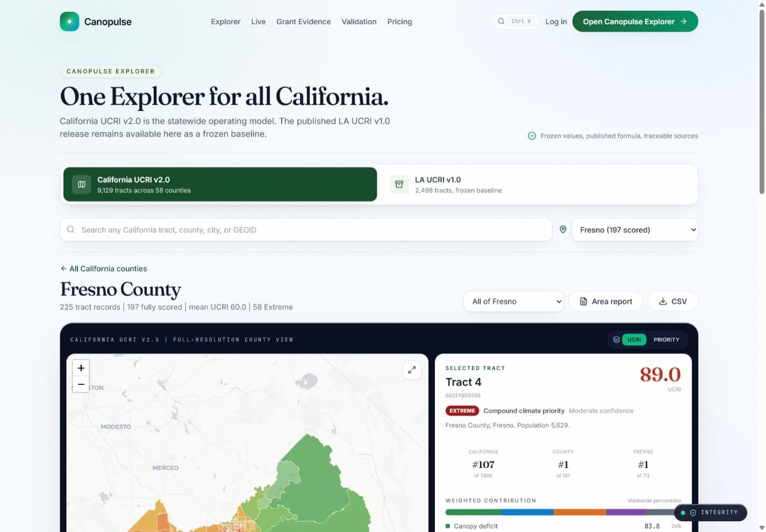Open the Live nav item
The width and height of the screenshot is (766, 532).
(x=258, y=21)
